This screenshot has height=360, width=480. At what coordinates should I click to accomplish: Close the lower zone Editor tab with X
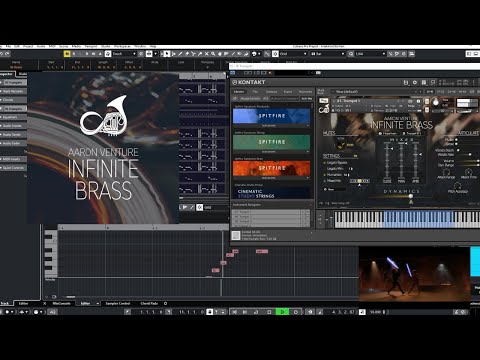45,303
